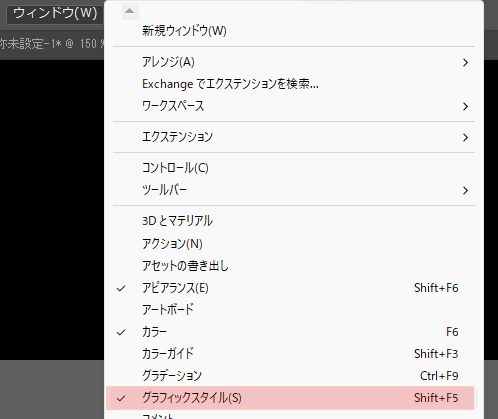Click the black artboard canvas area
Screen dimensions: 498x419
pyautogui.click(x=52, y=209)
